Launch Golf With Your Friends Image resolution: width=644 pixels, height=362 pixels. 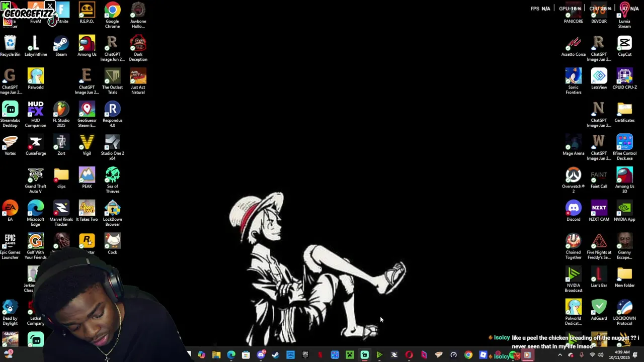pos(36,246)
